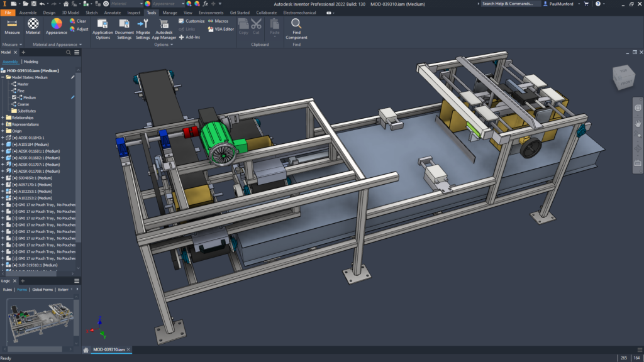This screenshot has height=362, width=644.
Task: Open the Options panel dropdown arrow
Action: coord(172,45)
